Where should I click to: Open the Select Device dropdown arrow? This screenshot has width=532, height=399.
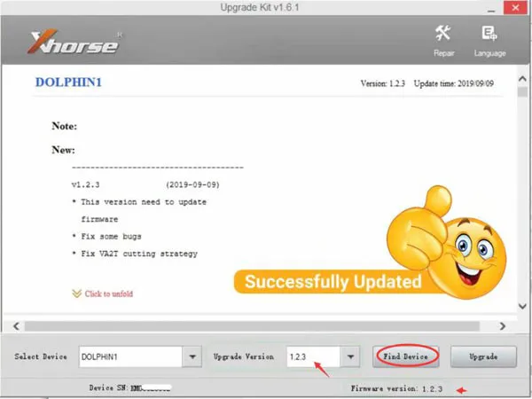click(x=192, y=356)
